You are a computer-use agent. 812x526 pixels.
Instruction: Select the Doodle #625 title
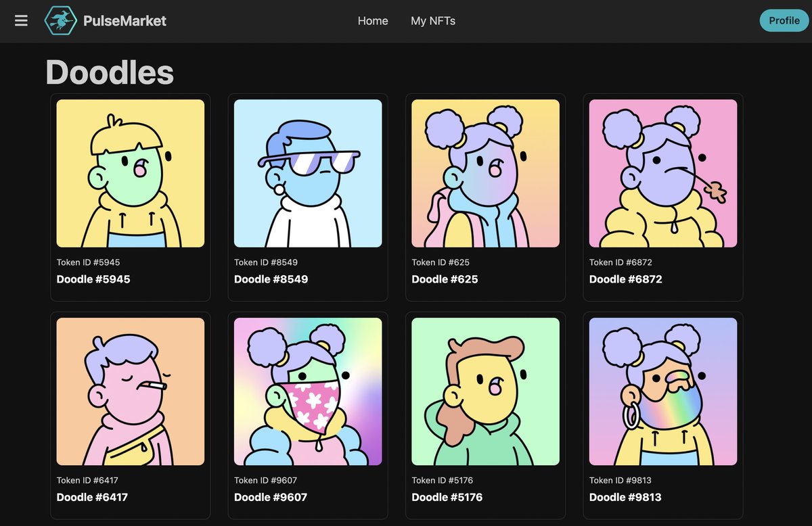pyautogui.click(x=445, y=279)
